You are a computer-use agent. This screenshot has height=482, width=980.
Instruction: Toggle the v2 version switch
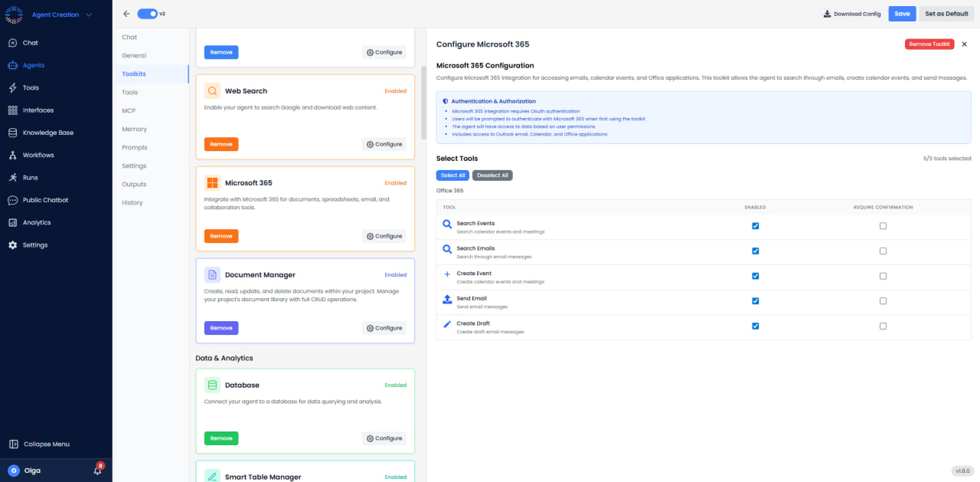pyautogui.click(x=148, y=14)
